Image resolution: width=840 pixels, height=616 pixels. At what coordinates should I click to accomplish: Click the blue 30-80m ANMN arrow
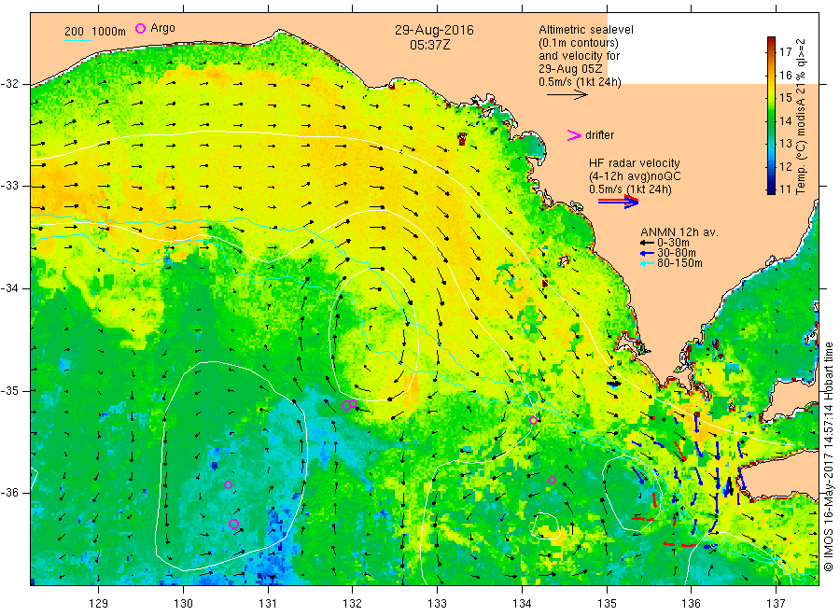(x=647, y=253)
